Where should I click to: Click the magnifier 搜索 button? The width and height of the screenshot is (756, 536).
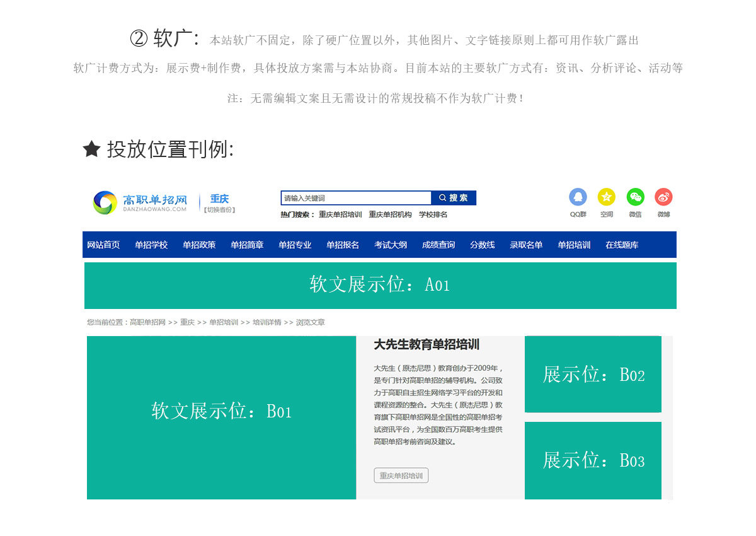(x=454, y=198)
